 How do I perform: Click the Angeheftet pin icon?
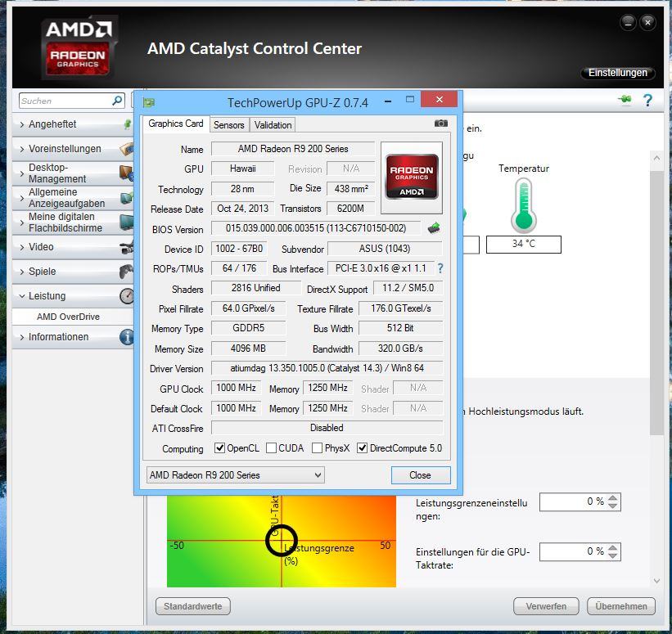(x=128, y=124)
